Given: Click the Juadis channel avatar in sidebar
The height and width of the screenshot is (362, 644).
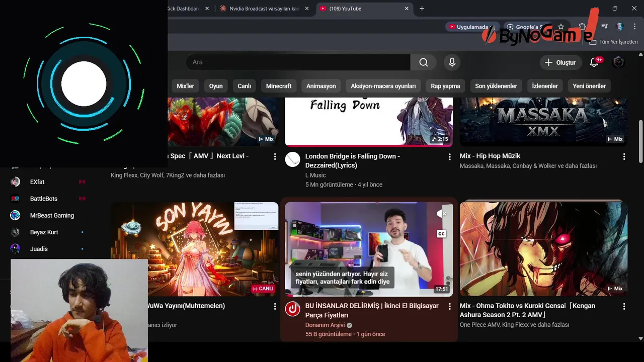Looking at the screenshot, I should [15, 249].
